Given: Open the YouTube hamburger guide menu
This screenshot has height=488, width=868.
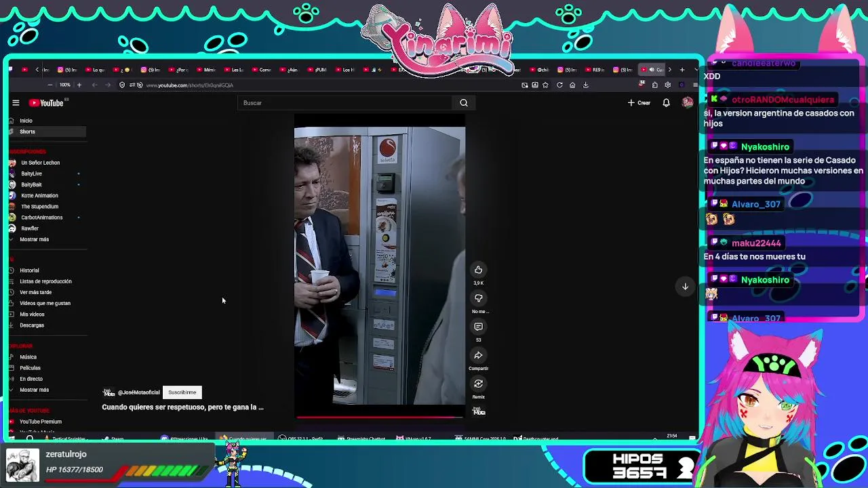Looking at the screenshot, I should pyautogui.click(x=16, y=103).
